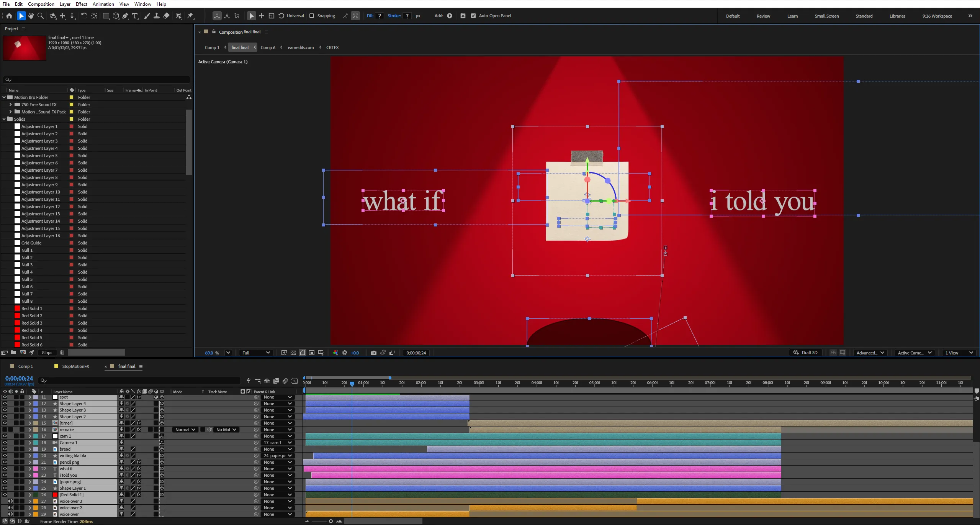Expand the pencil png layer properties

click(x=30, y=462)
